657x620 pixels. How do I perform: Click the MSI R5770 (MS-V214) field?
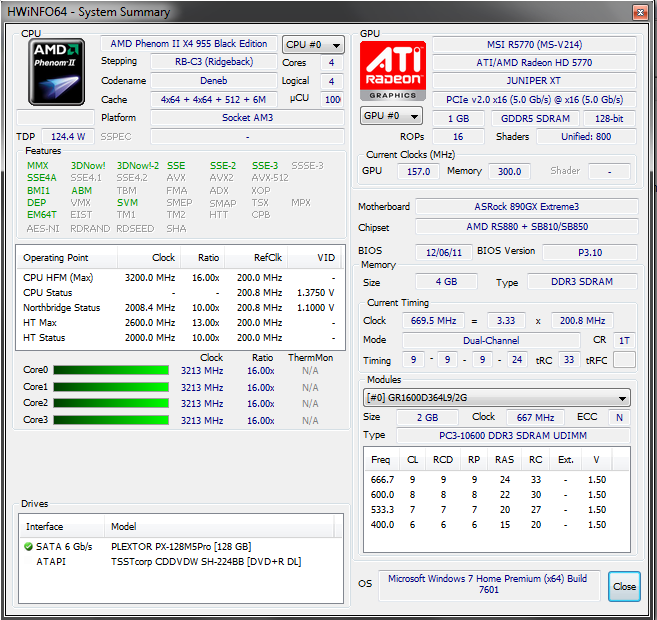(x=534, y=44)
